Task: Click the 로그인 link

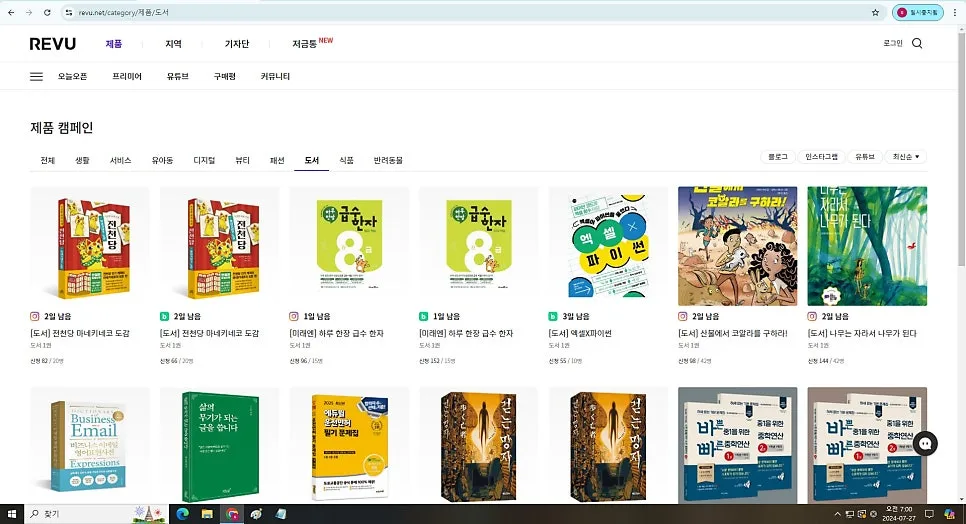Action: click(x=893, y=43)
